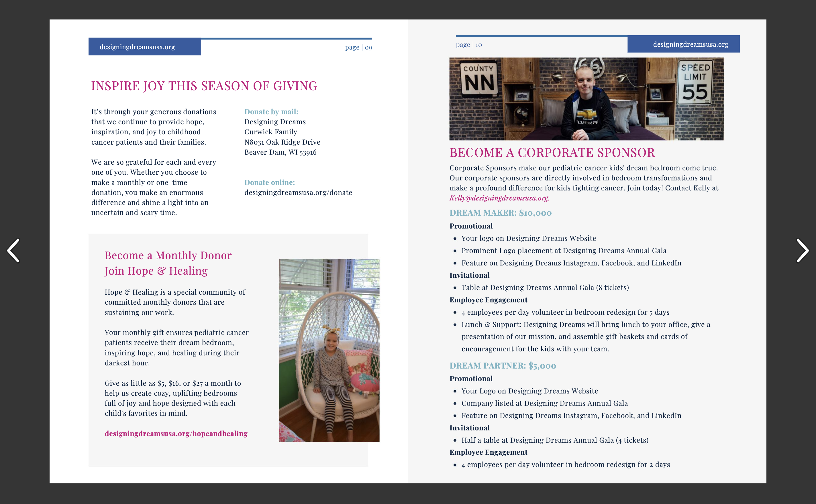Open designingdreamsusa.org link in page 10 header
This screenshot has height=504, width=816.
pyautogui.click(x=691, y=44)
